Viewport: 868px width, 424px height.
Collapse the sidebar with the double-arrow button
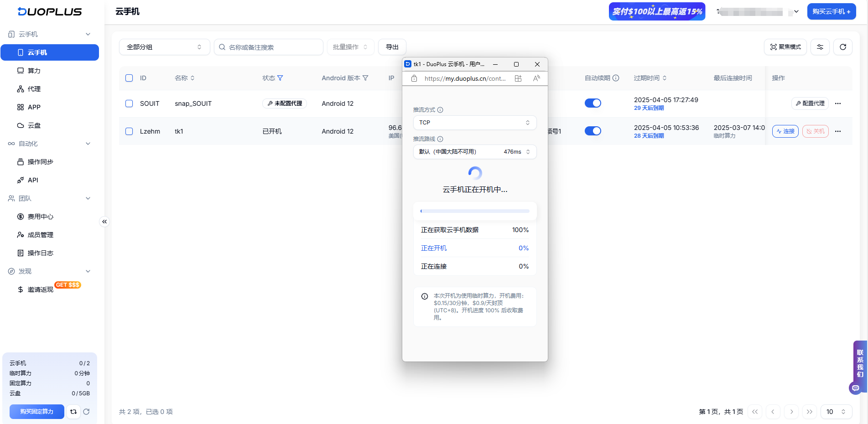click(104, 222)
